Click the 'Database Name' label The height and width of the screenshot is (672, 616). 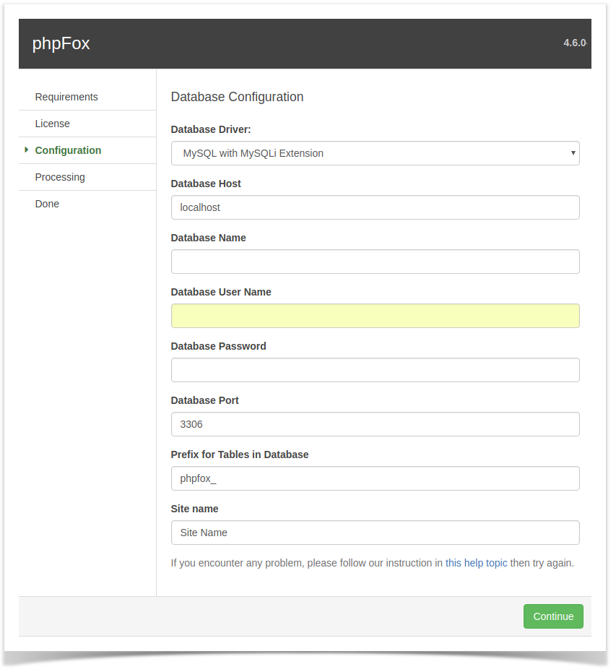[x=208, y=238]
